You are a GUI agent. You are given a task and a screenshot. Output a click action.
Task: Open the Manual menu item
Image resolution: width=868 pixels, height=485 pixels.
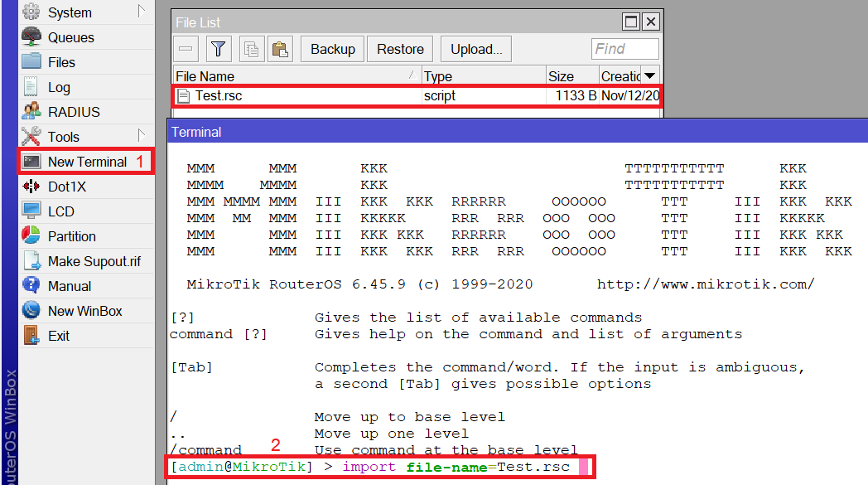point(86,286)
